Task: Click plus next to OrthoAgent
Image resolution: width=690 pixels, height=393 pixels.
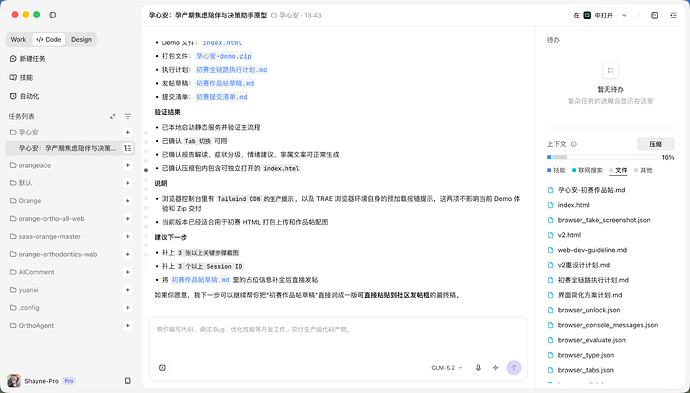Action: coord(128,326)
